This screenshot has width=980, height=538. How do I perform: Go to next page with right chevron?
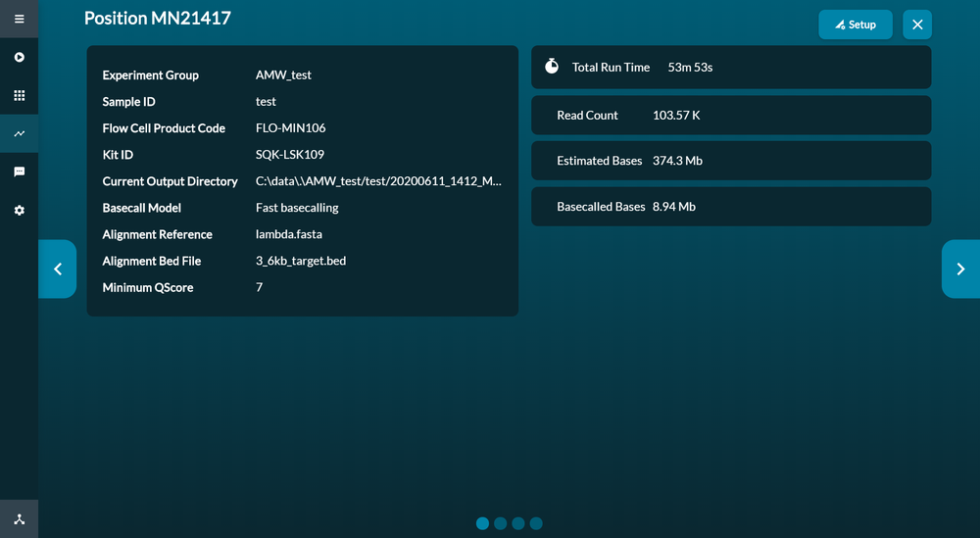(960, 269)
